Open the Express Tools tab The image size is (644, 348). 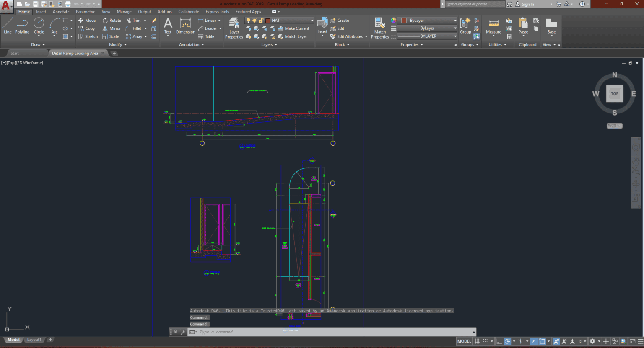pos(217,11)
